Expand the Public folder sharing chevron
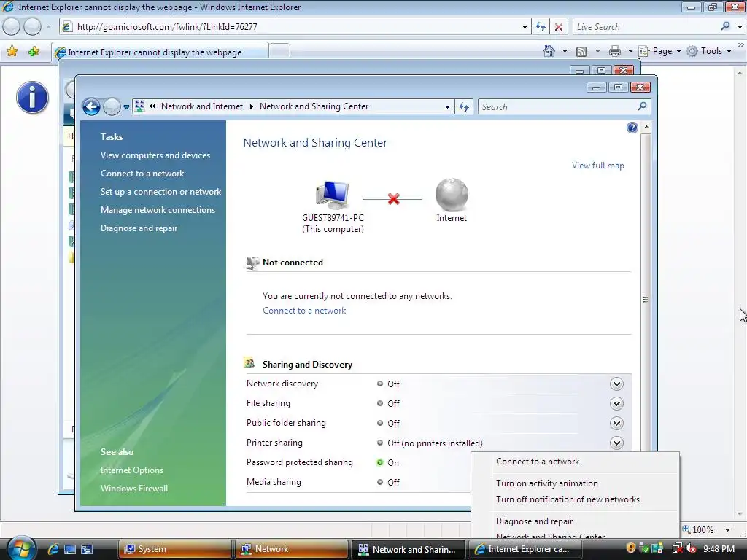Viewport: 747px width, 560px height. (616, 424)
